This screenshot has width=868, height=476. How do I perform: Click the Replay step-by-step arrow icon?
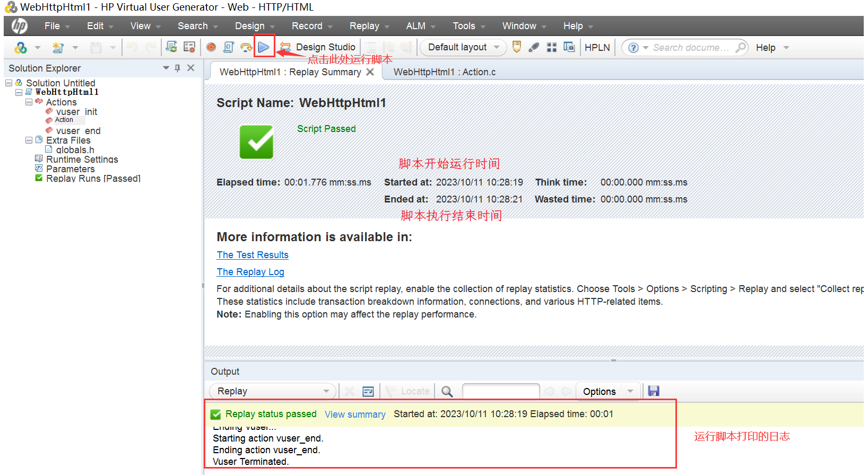246,48
